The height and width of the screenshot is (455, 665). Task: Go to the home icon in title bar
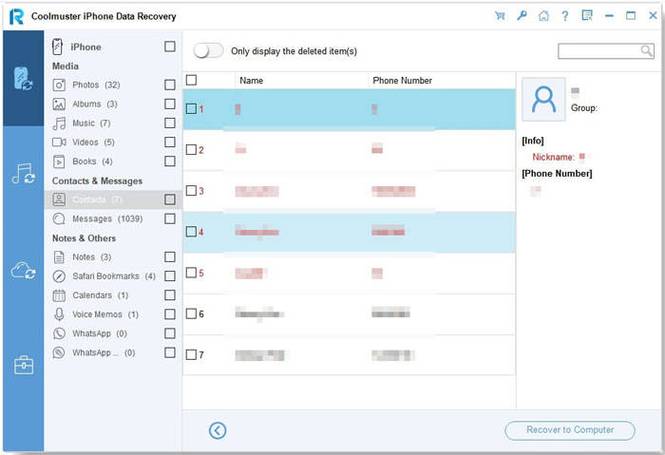click(543, 16)
